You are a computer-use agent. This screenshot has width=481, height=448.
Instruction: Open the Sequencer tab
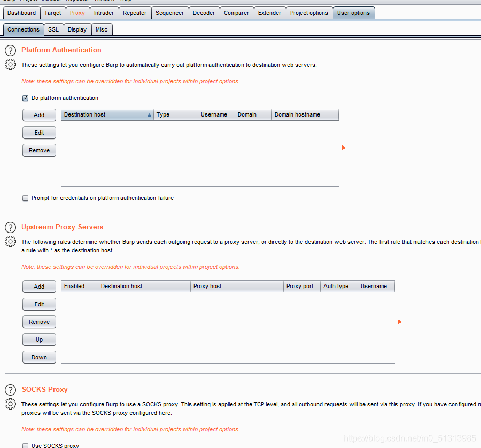click(x=169, y=13)
